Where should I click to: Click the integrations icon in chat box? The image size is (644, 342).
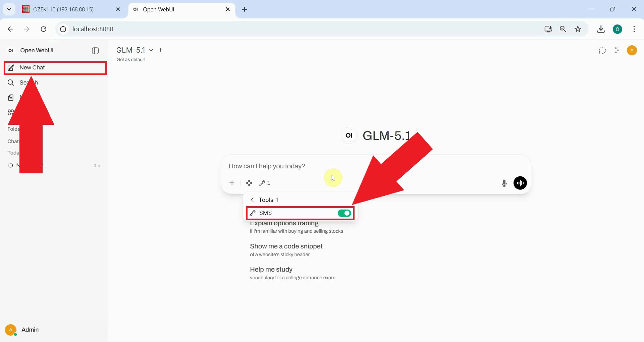(x=249, y=183)
